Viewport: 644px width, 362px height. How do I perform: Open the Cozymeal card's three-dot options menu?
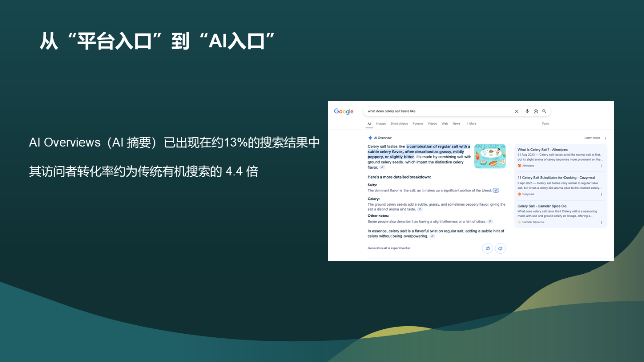[x=601, y=194]
